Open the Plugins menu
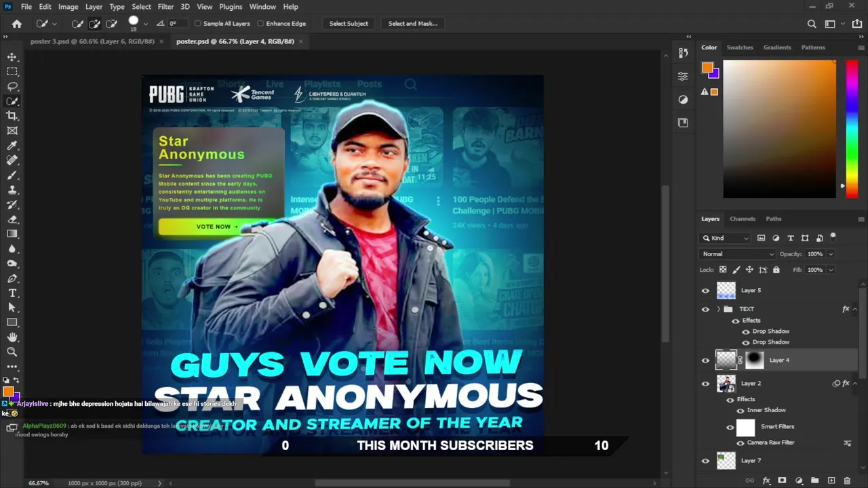This screenshot has height=488, width=868. click(x=231, y=7)
